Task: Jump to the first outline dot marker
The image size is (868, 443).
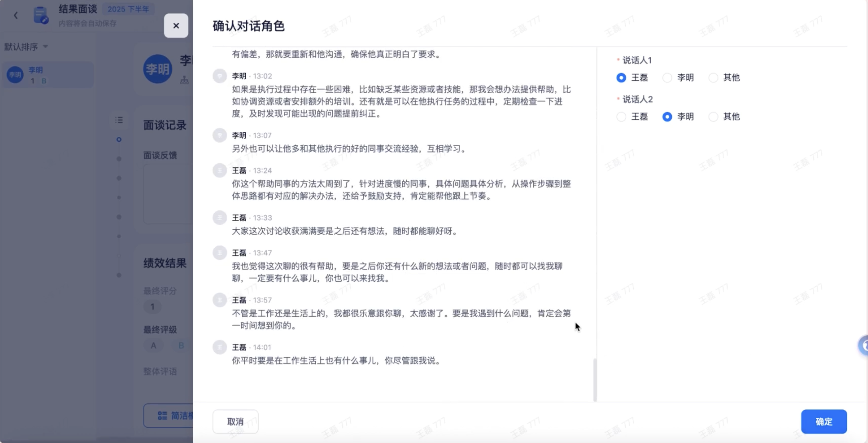Action: tap(119, 139)
